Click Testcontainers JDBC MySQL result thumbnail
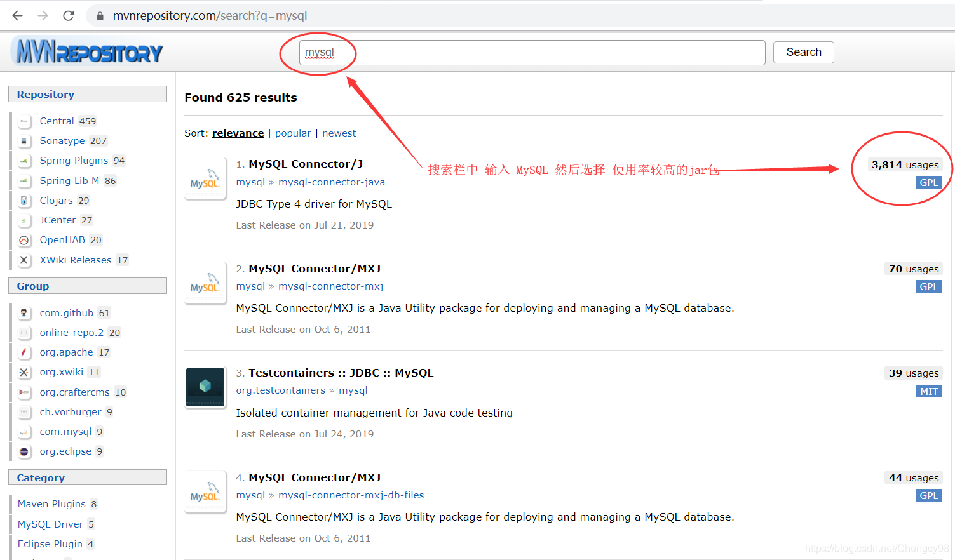This screenshot has height=560, width=955. coord(205,387)
